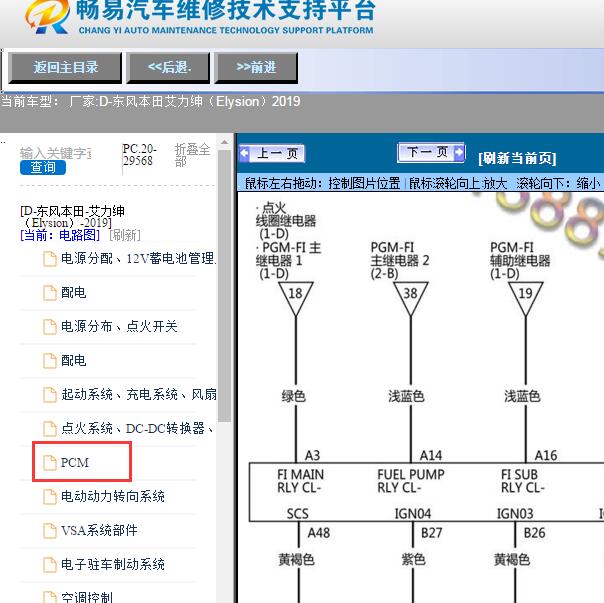Image resolution: width=604 pixels, height=603 pixels.
Task: Click document icon beside VSA系统部件
Action: point(50,531)
